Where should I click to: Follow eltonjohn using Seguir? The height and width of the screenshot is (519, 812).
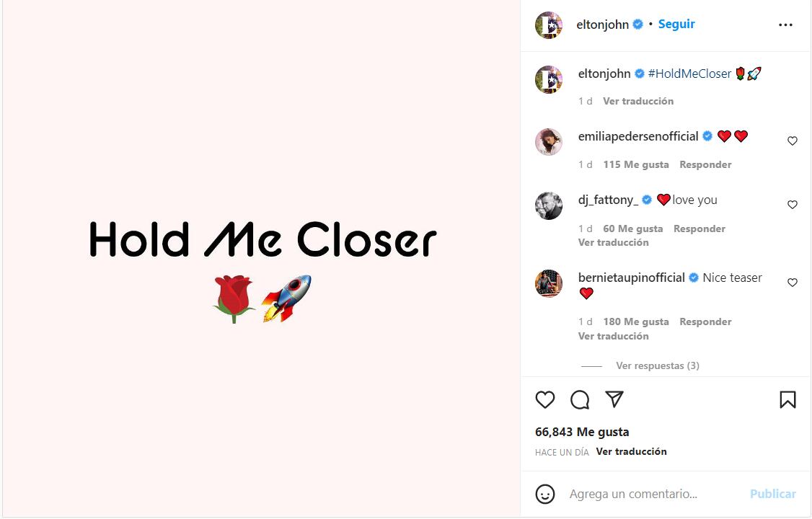click(676, 24)
